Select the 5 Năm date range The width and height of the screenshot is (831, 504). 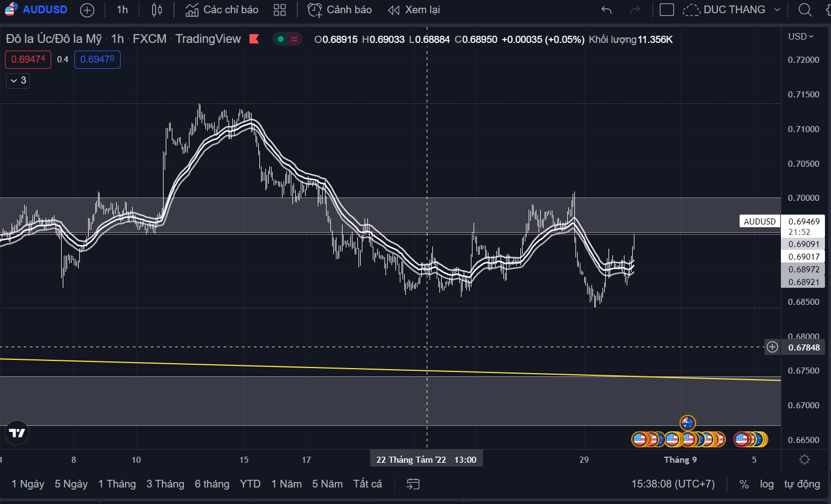pyautogui.click(x=327, y=484)
